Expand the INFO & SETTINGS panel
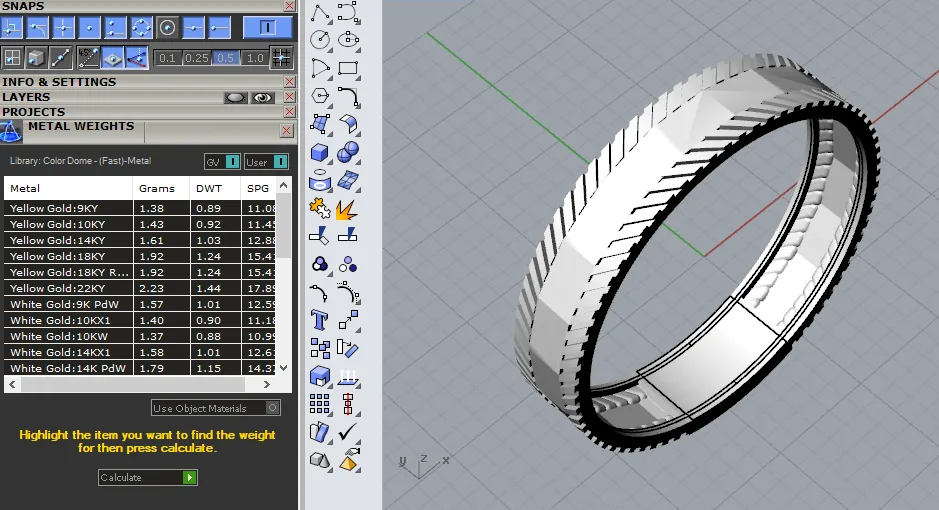Image resolution: width=939 pixels, height=510 pixels. [x=59, y=82]
